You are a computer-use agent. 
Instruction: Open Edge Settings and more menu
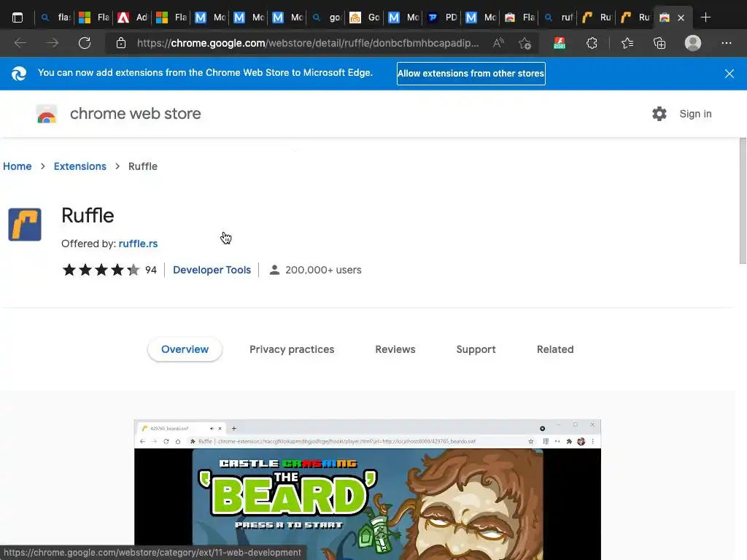point(726,43)
